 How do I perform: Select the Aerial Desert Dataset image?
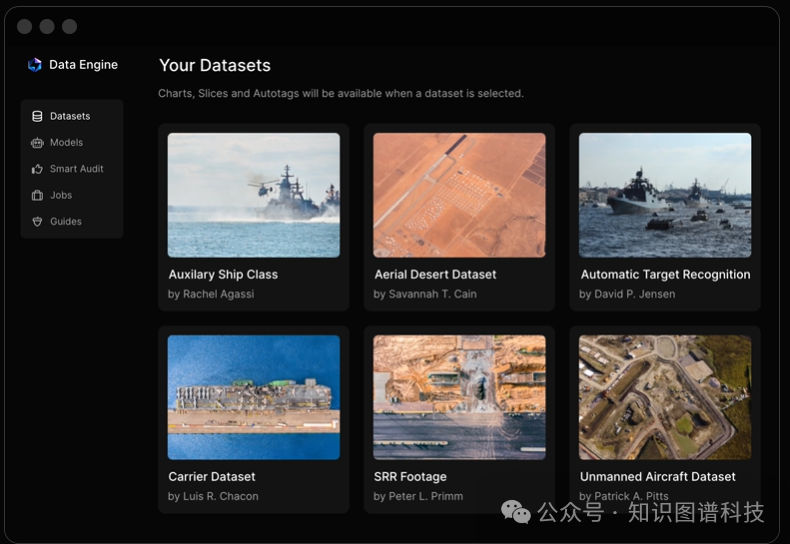click(459, 195)
